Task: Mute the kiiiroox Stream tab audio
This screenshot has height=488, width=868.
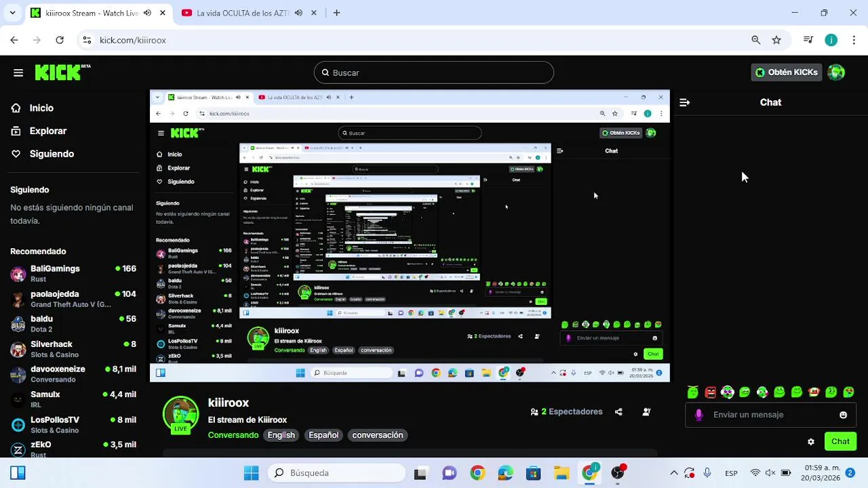Action: 147,13
